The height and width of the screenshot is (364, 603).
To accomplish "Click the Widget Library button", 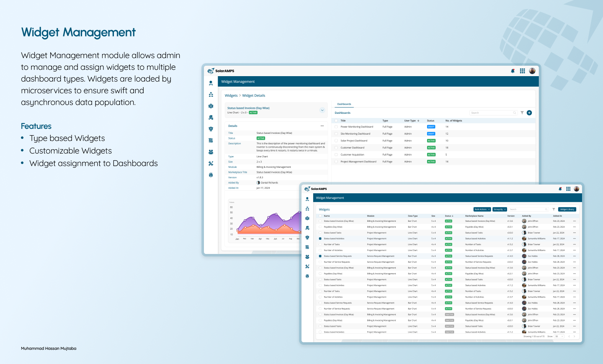I will [567, 209].
